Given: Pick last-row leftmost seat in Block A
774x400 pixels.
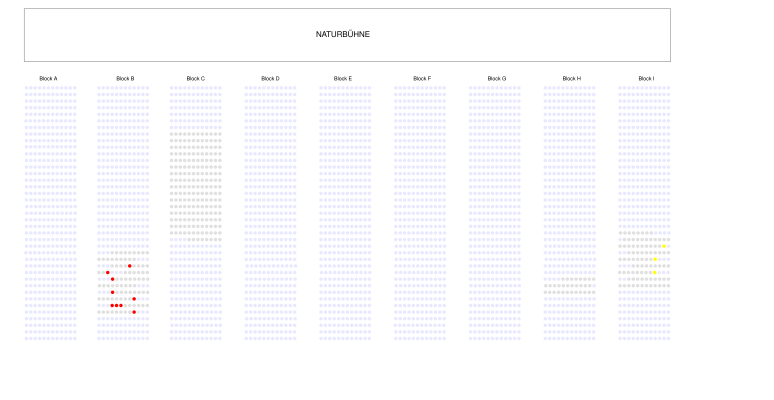Looking at the screenshot, I should [x=27, y=338].
